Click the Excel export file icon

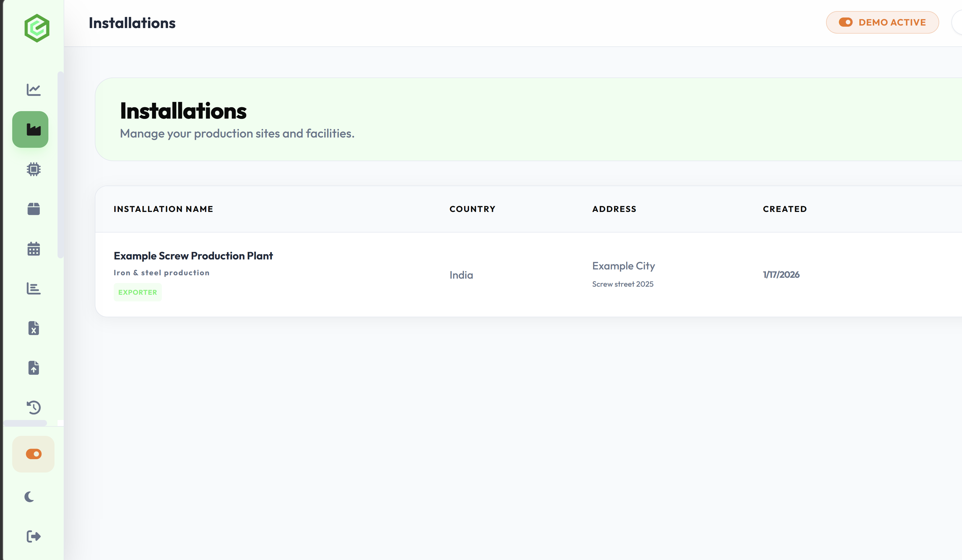tap(34, 328)
